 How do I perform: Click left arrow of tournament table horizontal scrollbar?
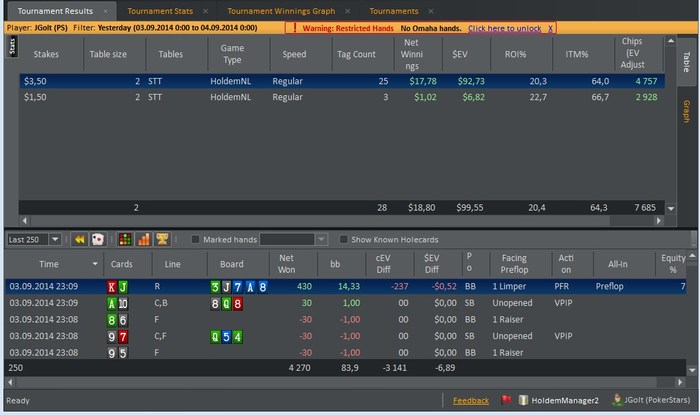coord(25,221)
